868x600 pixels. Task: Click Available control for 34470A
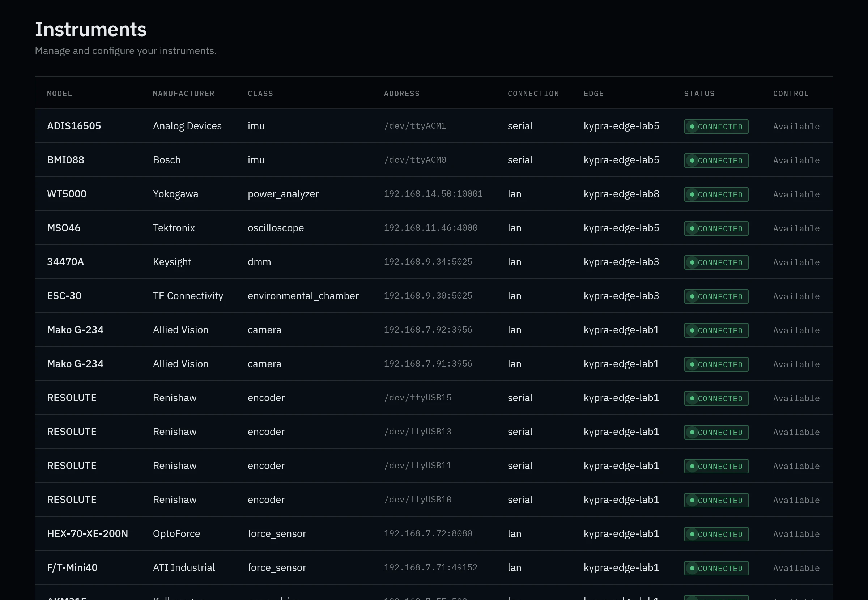796,262
